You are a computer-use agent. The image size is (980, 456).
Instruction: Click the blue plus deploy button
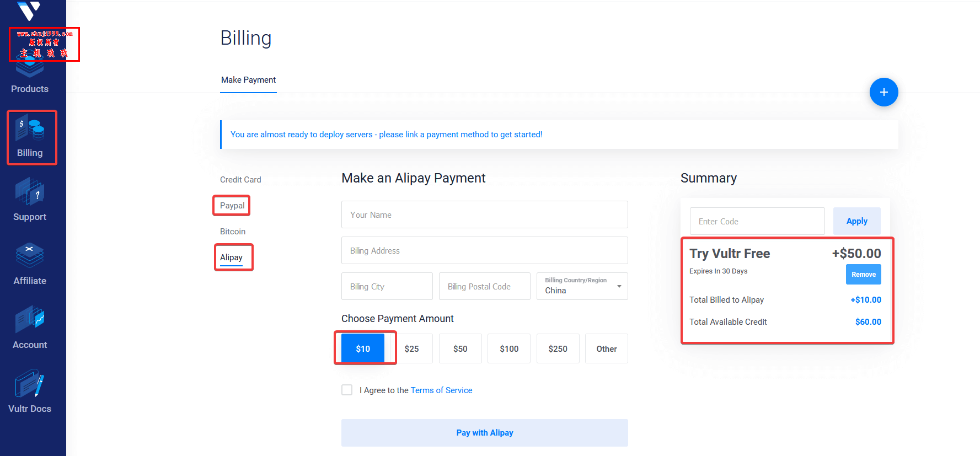pyautogui.click(x=883, y=92)
